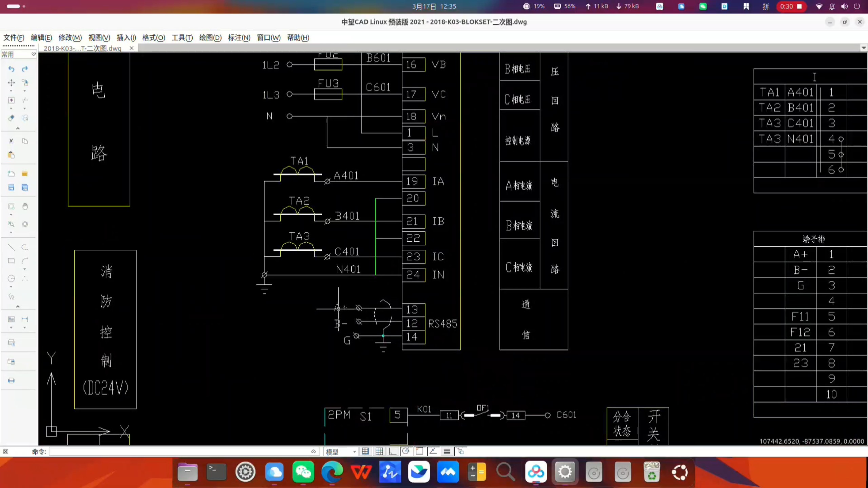Select the Eraser tool

pyautogui.click(x=11, y=118)
